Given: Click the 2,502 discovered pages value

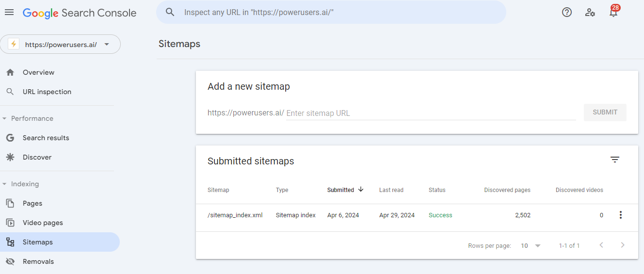Looking at the screenshot, I should pos(523,215).
